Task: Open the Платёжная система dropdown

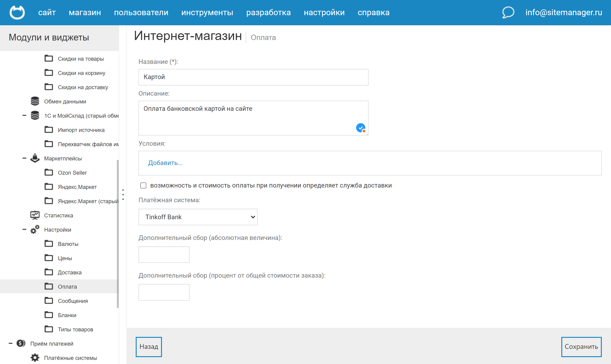Action: click(x=198, y=217)
